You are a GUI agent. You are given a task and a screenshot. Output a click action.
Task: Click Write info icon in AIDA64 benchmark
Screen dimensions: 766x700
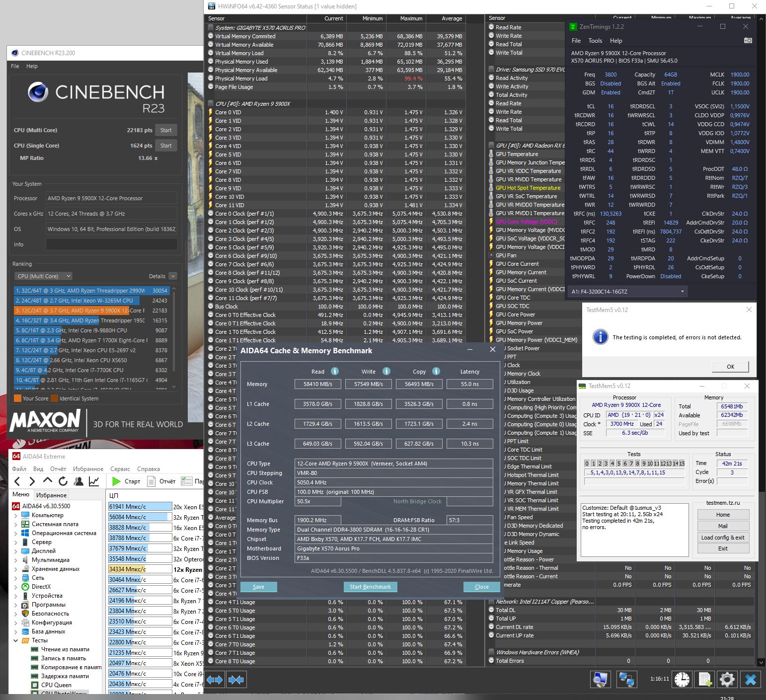(386, 371)
